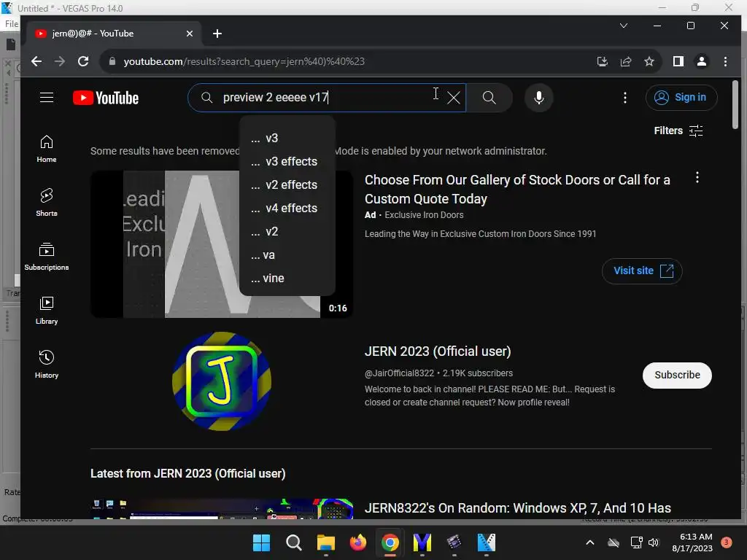Screen dimensions: 747x560
Task: Toggle Chrome side panel
Action: (678, 61)
